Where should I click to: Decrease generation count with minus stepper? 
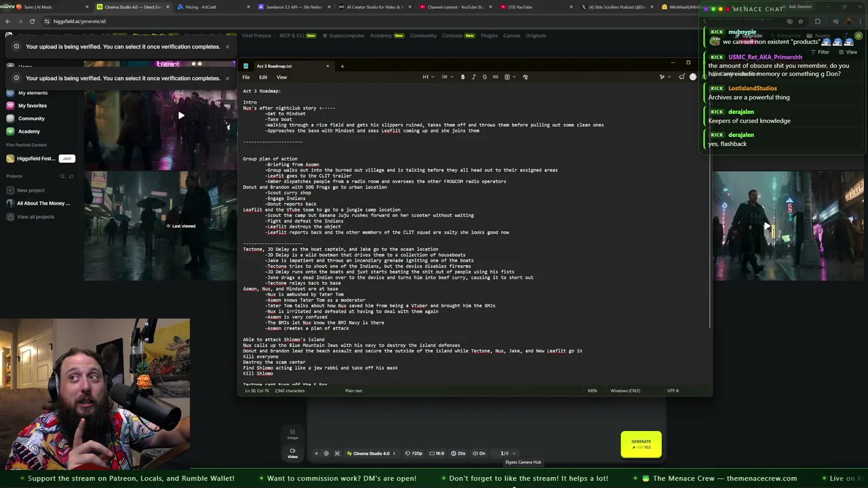495,453
